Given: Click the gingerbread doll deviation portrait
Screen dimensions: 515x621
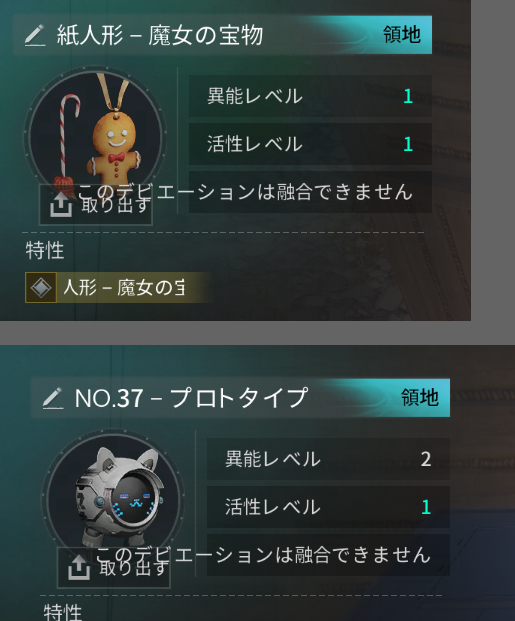Looking at the screenshot, I should tap(95, 136).
